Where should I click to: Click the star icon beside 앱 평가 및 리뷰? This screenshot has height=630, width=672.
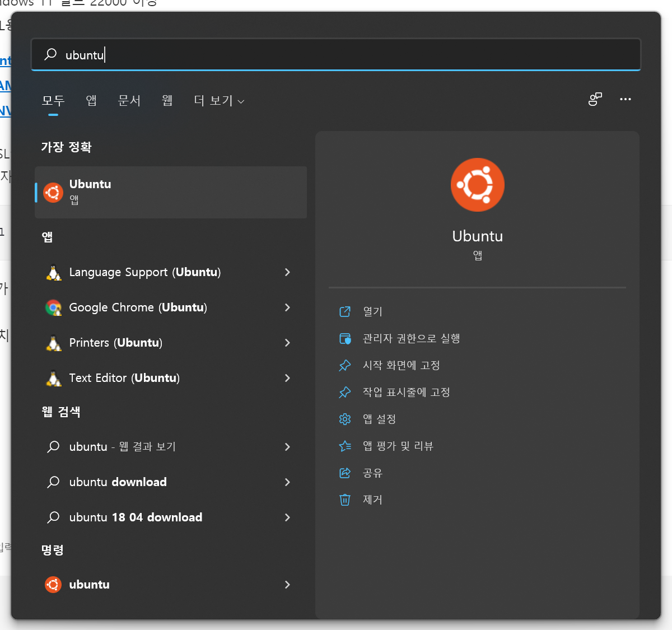pyautogui.click(x=345, y=446)
